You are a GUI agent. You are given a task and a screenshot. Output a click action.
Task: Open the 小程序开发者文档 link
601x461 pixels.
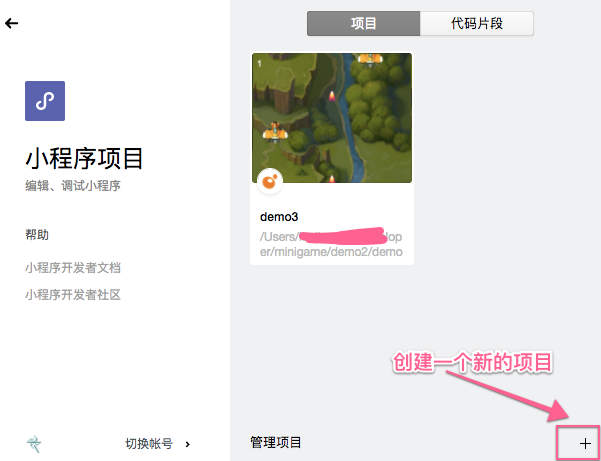click(73, 267)
